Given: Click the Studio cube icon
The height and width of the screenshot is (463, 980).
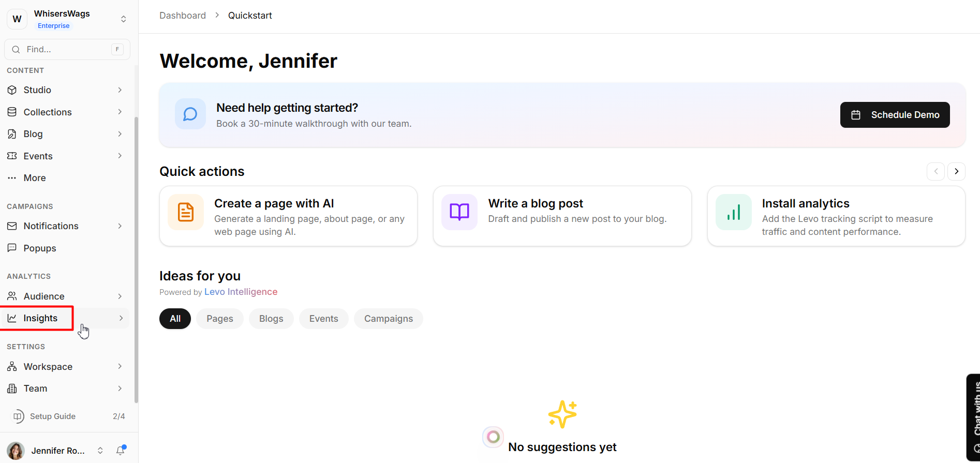Looking at the screenshot, I should click(x=12, y=90).
